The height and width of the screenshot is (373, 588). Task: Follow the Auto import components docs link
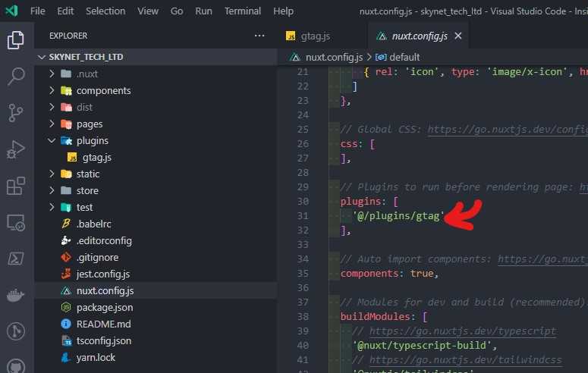[x=542, y=259]
